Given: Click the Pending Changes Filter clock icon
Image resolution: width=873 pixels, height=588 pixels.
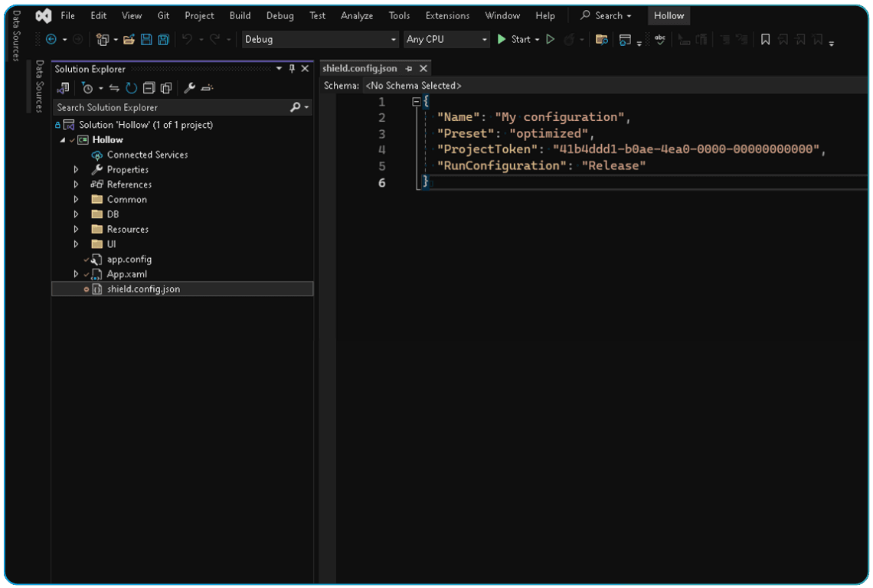Looking at the screenshot, I should click(x=87, y=88).
